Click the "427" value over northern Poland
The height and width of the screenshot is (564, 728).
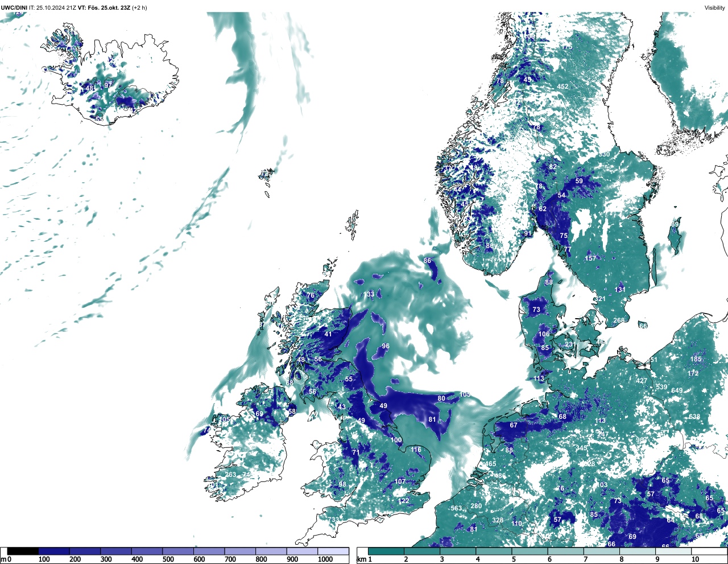[x=642, y=381]
